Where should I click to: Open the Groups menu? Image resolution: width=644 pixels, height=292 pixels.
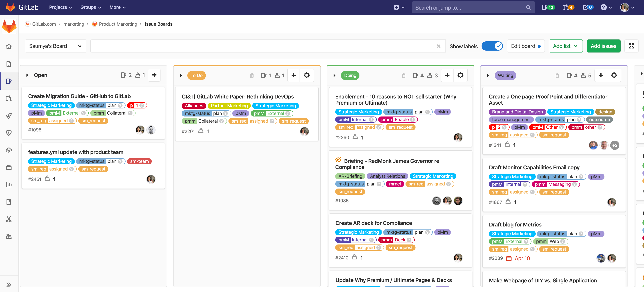[x=90, y=7]
